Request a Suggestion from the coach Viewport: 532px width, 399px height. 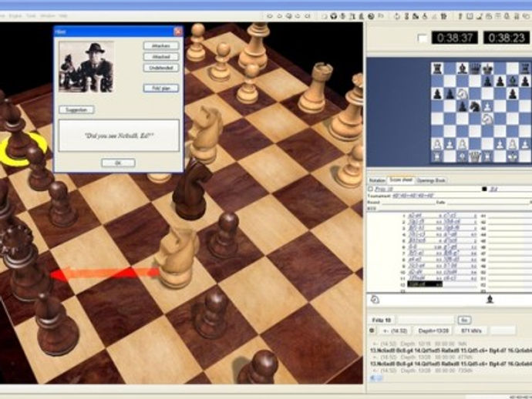click(76, 110)
